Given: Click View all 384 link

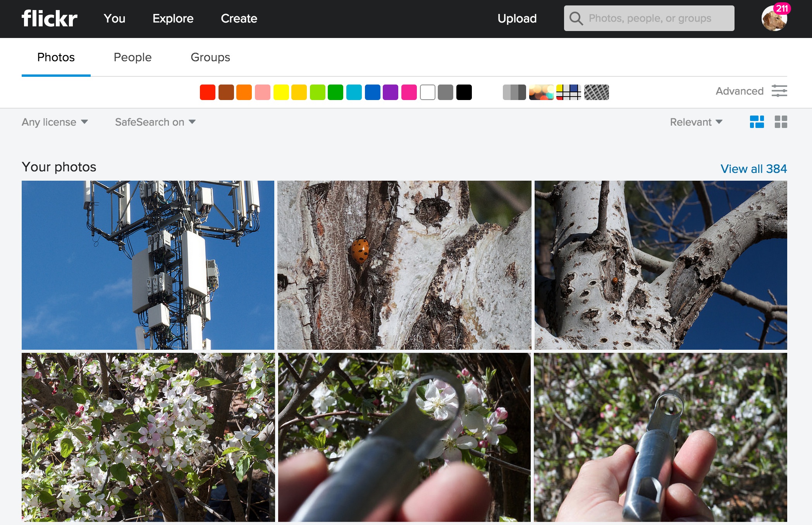Looking at the screenshot, I should [754, 169].
